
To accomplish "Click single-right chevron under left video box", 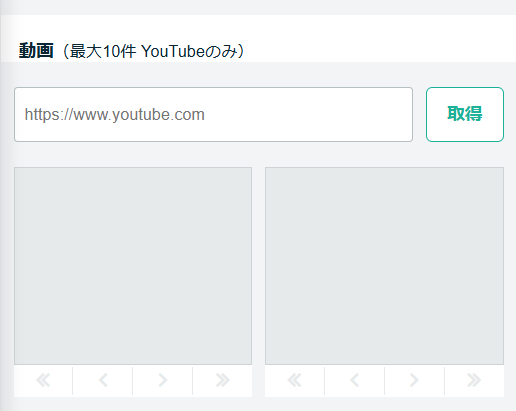I will [163, 380].
